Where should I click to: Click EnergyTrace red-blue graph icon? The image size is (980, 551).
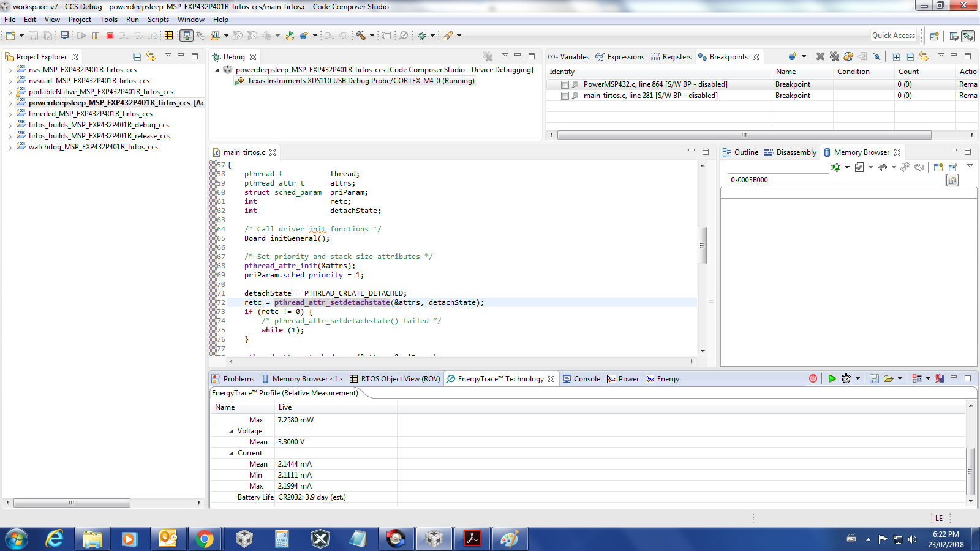point(940,378)
